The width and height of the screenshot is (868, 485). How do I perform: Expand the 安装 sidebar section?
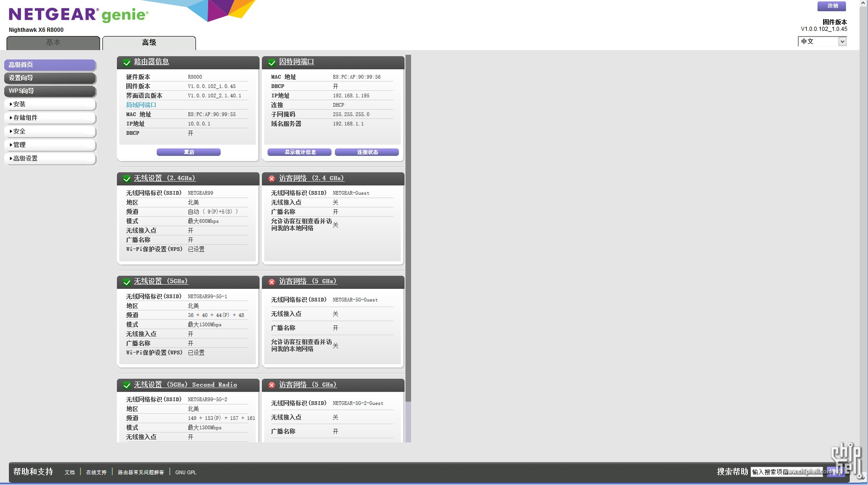[50, 104]
